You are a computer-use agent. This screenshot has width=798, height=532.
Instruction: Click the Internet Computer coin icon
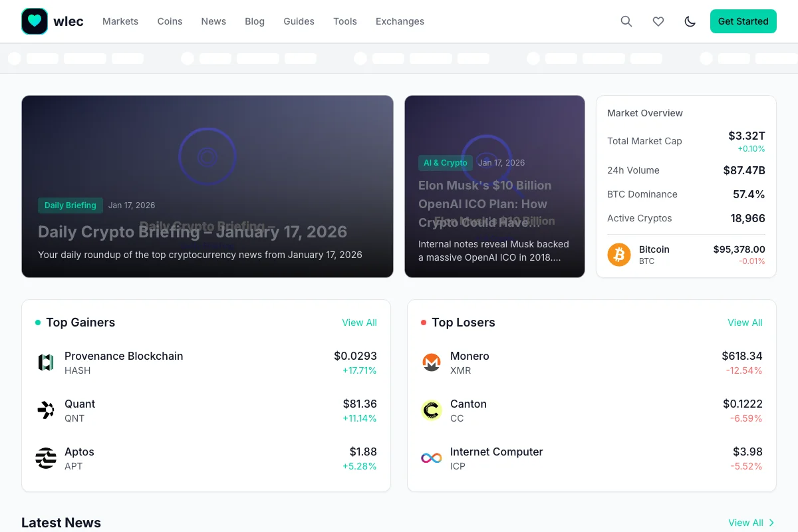431,458
